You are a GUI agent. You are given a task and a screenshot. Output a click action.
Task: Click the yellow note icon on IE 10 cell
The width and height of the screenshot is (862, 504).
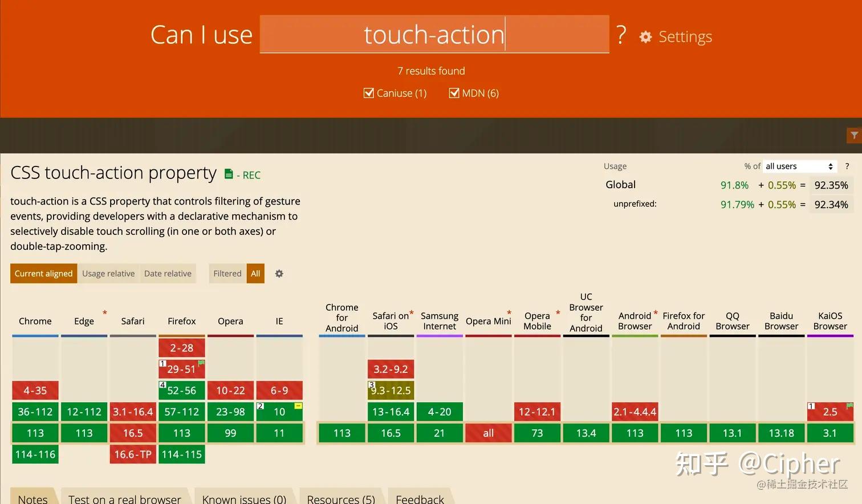tap(299, 405)
